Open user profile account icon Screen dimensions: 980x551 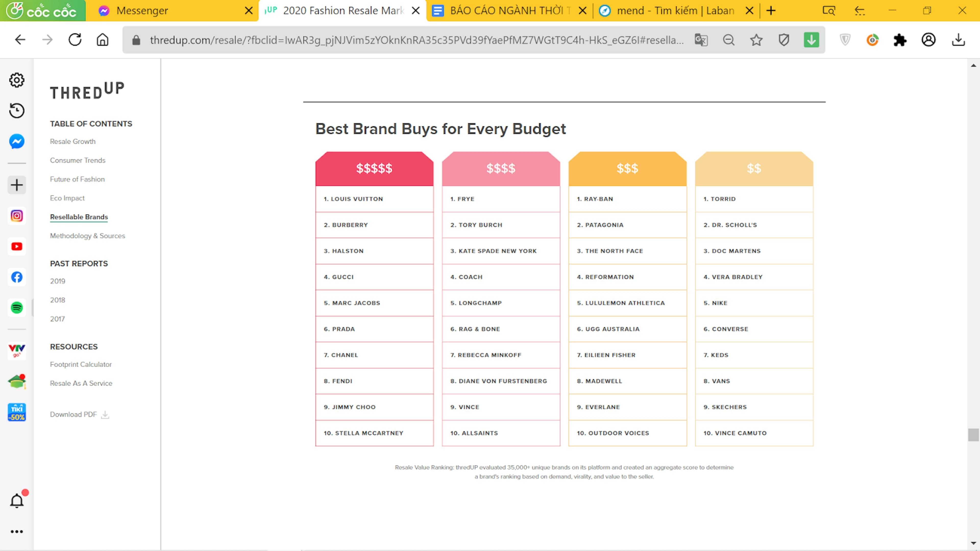(x=929, y=40)
